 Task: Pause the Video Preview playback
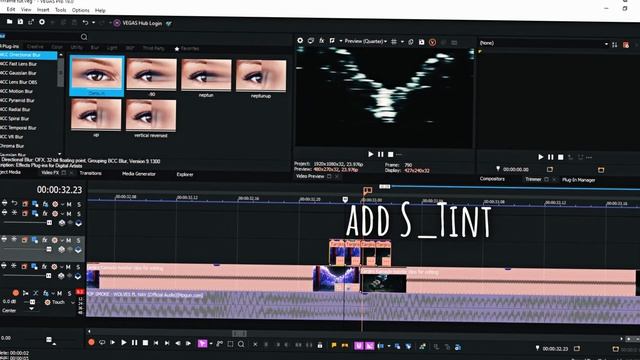(x=380, y=154)
